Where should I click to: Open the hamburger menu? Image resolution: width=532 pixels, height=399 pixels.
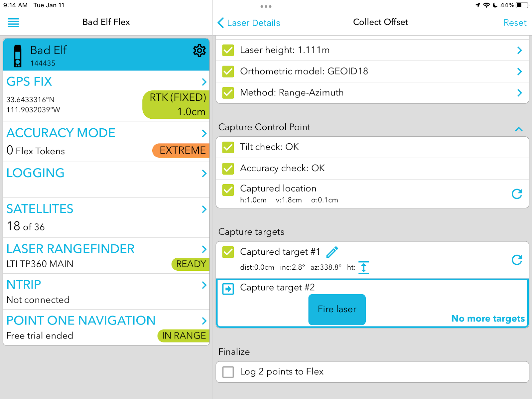pyautogui.click(x=13, y=23)
